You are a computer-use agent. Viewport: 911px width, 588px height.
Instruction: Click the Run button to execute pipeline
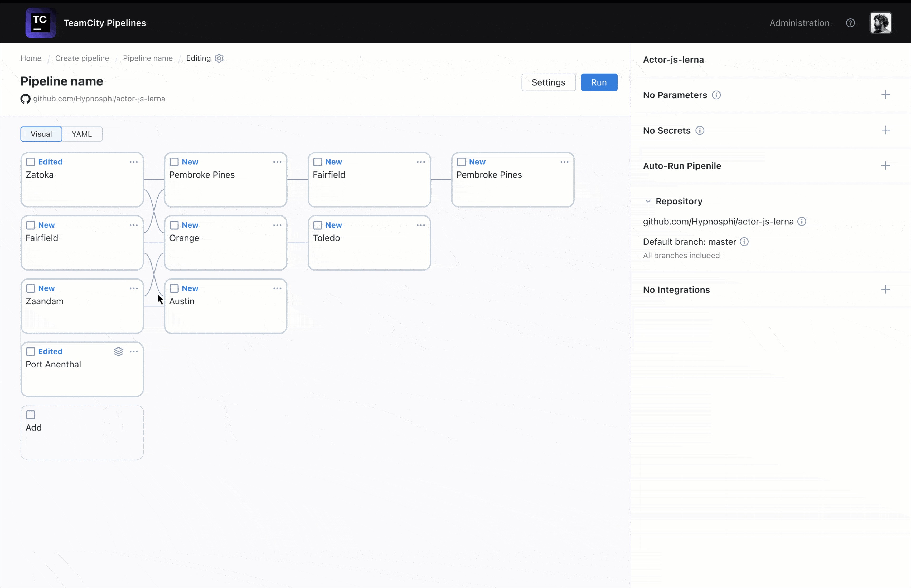599,82
